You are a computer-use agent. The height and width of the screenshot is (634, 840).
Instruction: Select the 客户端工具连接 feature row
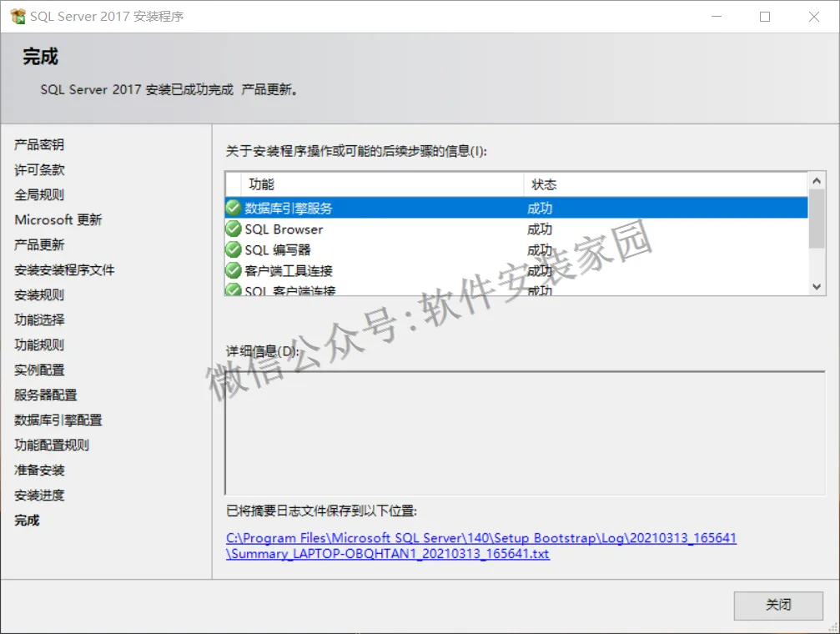[516, 270]
